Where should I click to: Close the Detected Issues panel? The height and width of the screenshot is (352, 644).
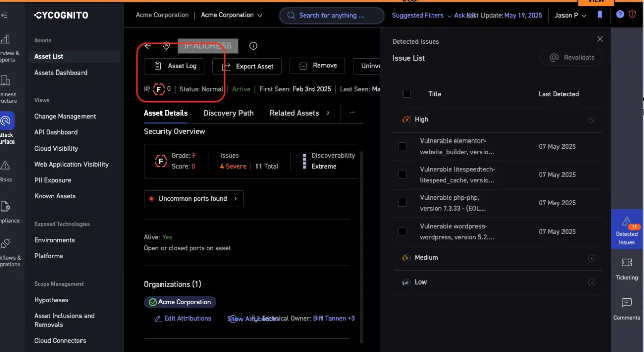tap(600, 39)
